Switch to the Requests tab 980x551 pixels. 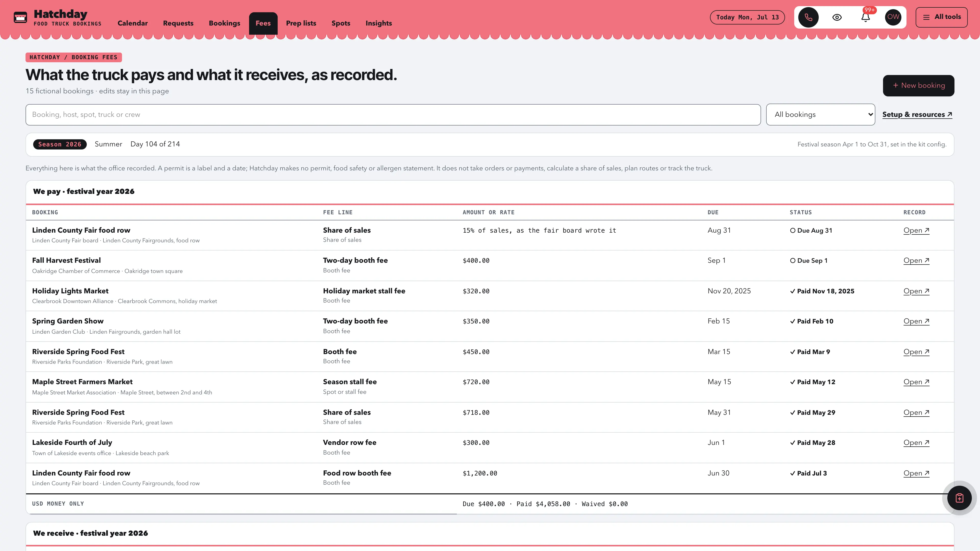point(178,23)
